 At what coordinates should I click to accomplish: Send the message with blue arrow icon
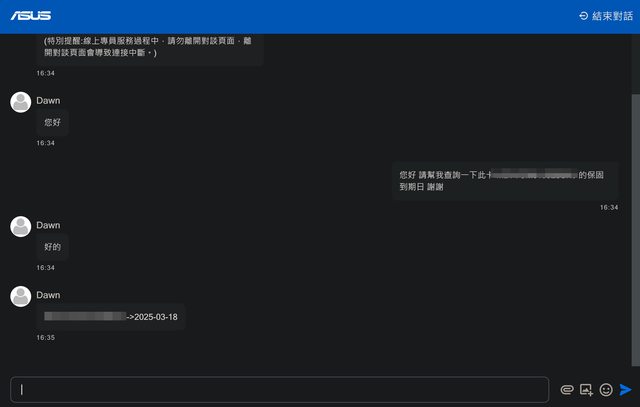626,390
